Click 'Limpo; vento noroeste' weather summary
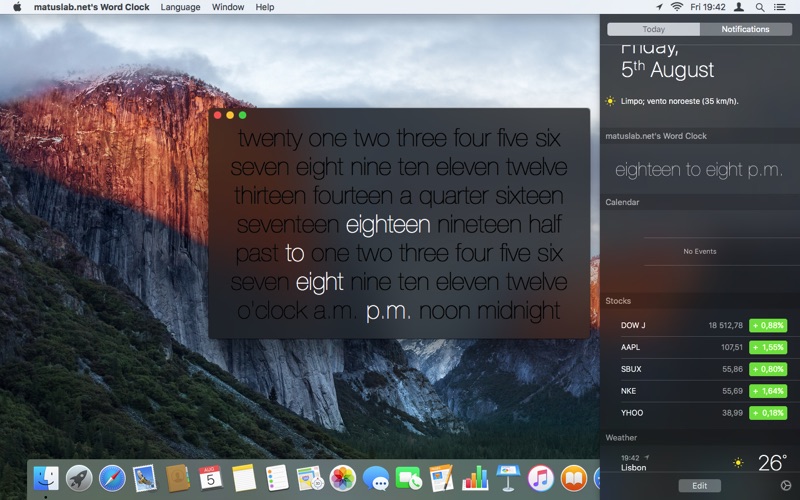The image size is (800, 500). [679, 101]
